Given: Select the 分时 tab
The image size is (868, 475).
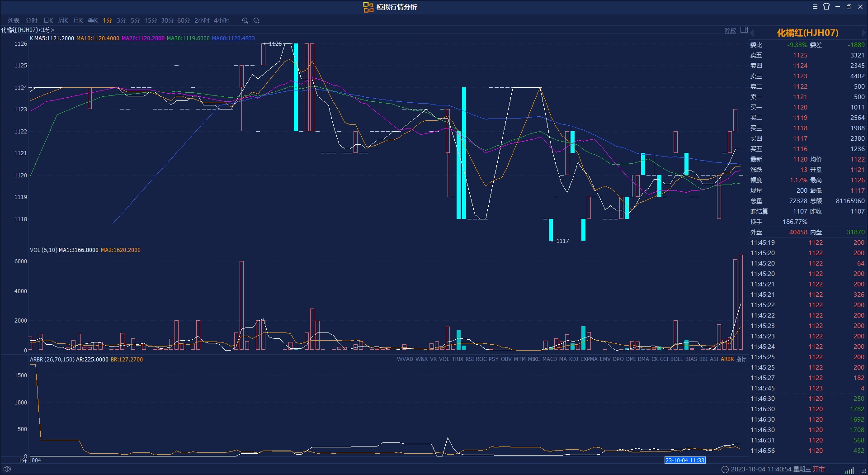Looking at the screenshot, I should click(32, 20).
